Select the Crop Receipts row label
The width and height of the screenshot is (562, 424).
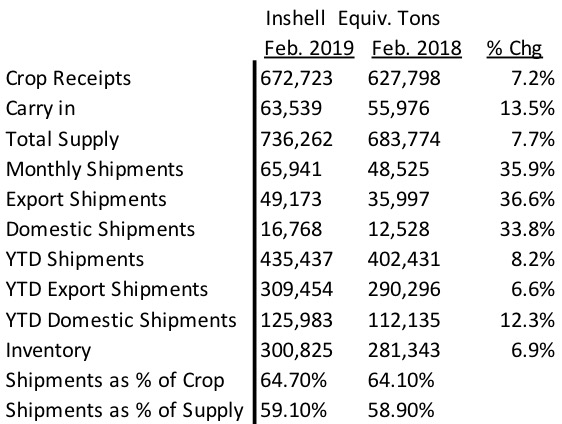pos(68,79)
